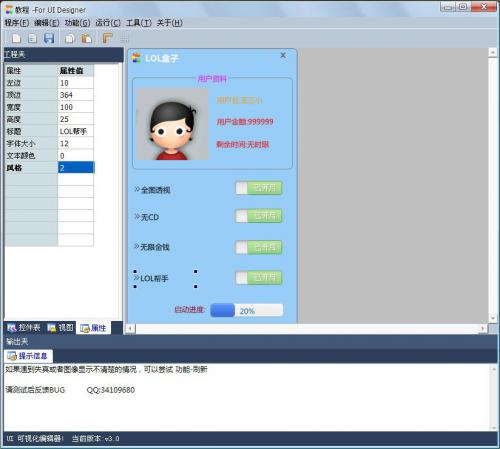Image resolution: width=500 pixels, height=449 pixels.
Task: Click the 属性 column header
Action: tap(31, 71)
